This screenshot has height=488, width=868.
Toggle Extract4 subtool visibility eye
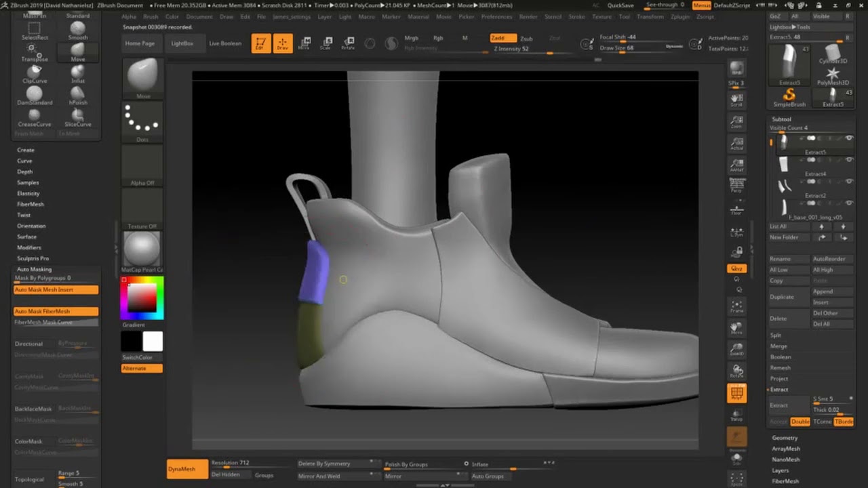(x=849, y=160)
